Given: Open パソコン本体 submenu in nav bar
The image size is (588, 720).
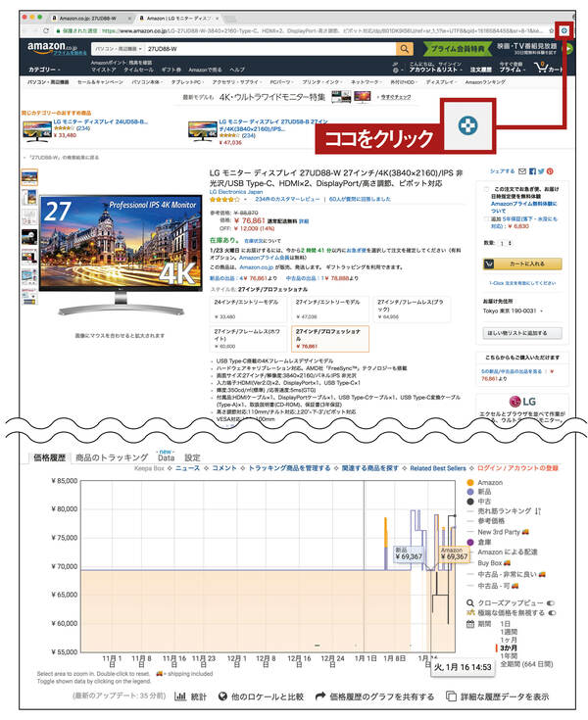Looking at the screenshot, I should click(147, 82).
